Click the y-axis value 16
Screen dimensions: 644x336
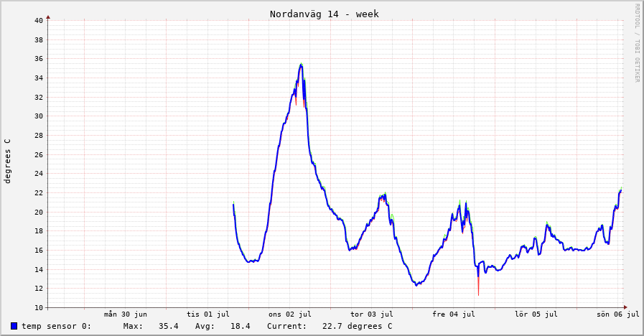39,250
